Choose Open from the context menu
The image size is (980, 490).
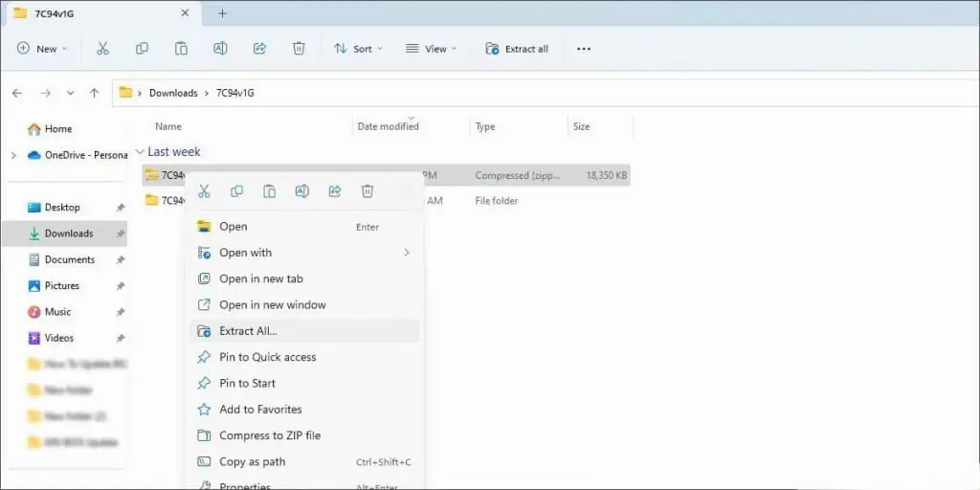coord(303,227)
